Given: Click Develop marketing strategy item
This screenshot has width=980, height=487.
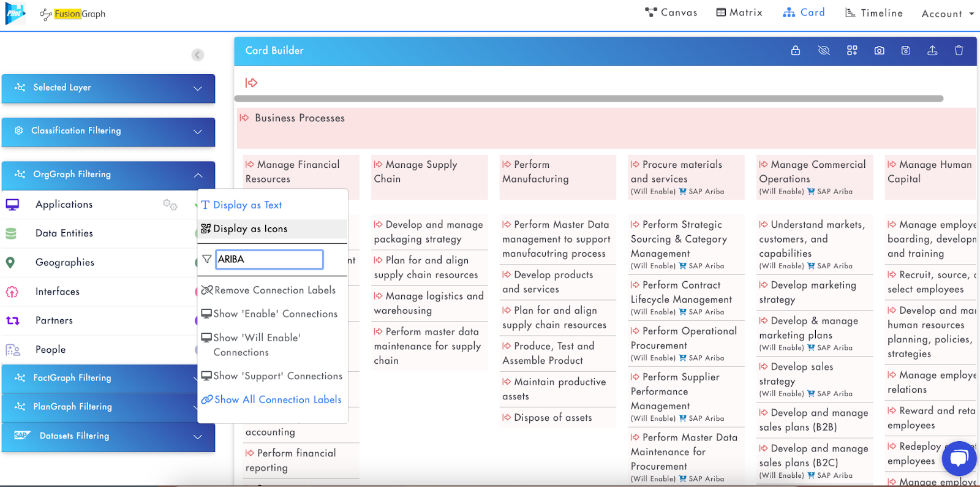Looking at the screenshot, I should point(815,293).
